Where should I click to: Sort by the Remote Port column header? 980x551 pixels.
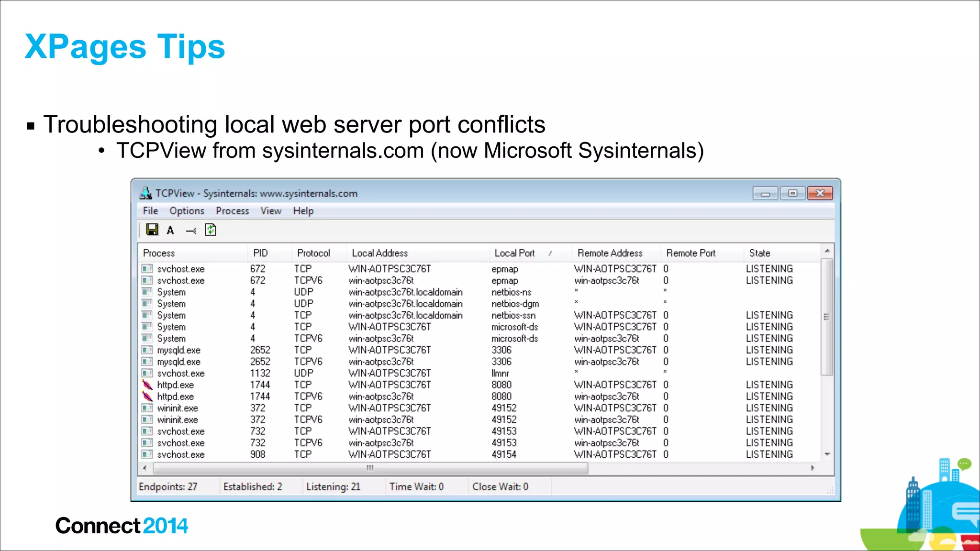pyautogui.click(x=702, y=253)
